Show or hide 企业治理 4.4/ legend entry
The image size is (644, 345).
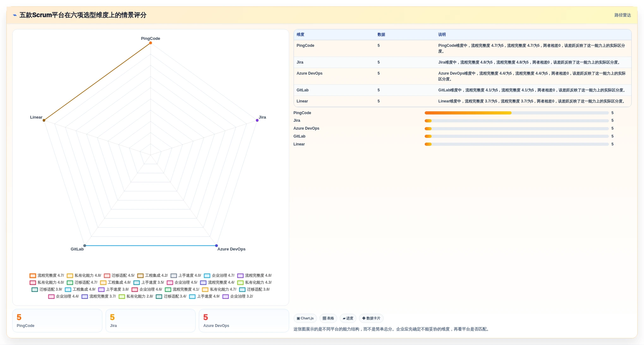pyautogui.click(x=64, y=296)
